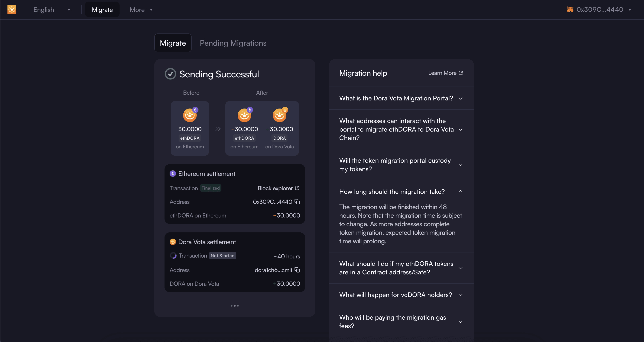Screen dimensions: 644x342
Task: Click the Learn More external link icon
Action: coord(461,73)
